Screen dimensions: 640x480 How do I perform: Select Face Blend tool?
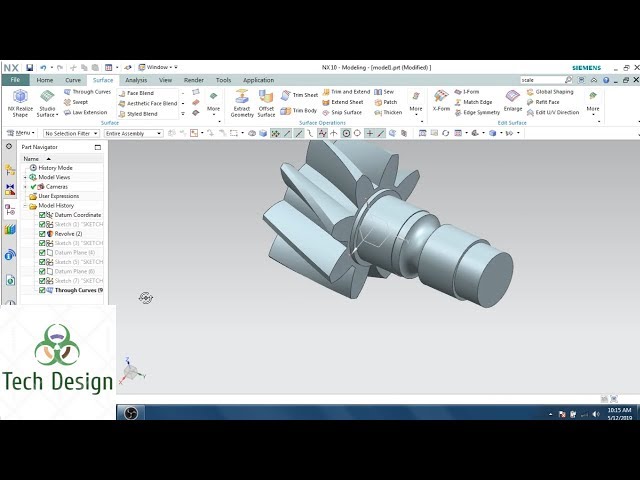pyautogui.click(x=136, y=93)
